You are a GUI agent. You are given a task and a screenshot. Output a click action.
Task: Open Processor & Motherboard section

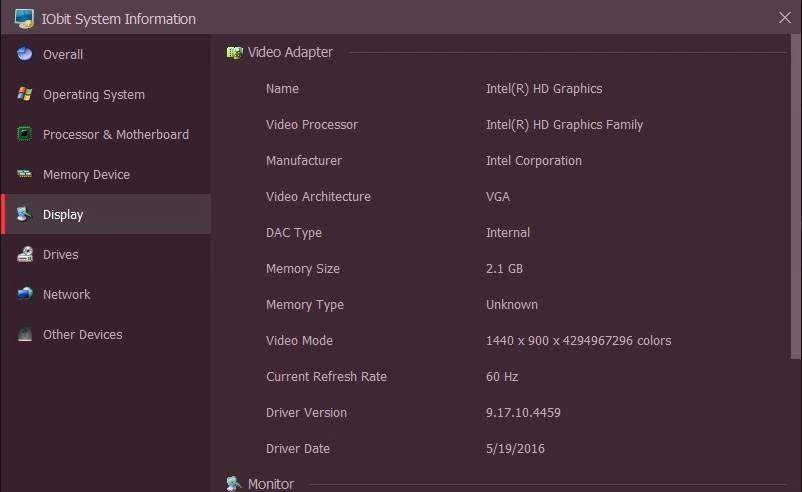(x=105, y=135)
